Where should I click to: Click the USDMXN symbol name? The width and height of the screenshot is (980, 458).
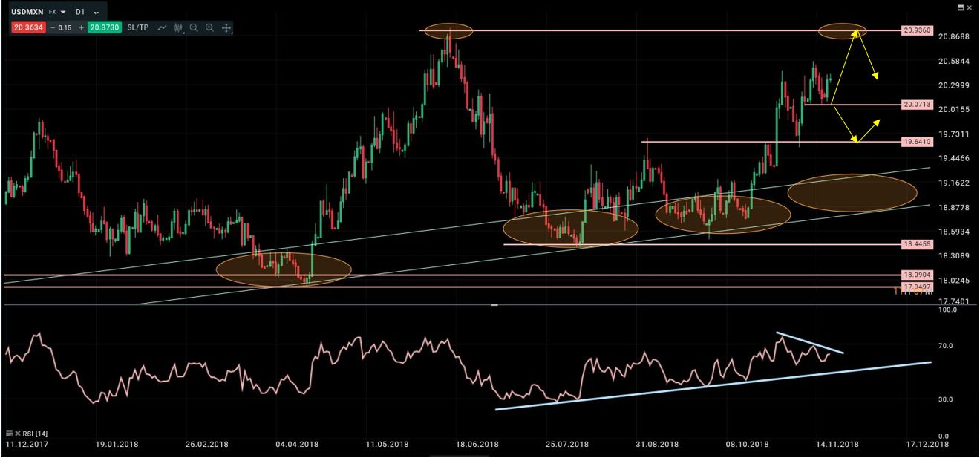(x=27, y=12)
